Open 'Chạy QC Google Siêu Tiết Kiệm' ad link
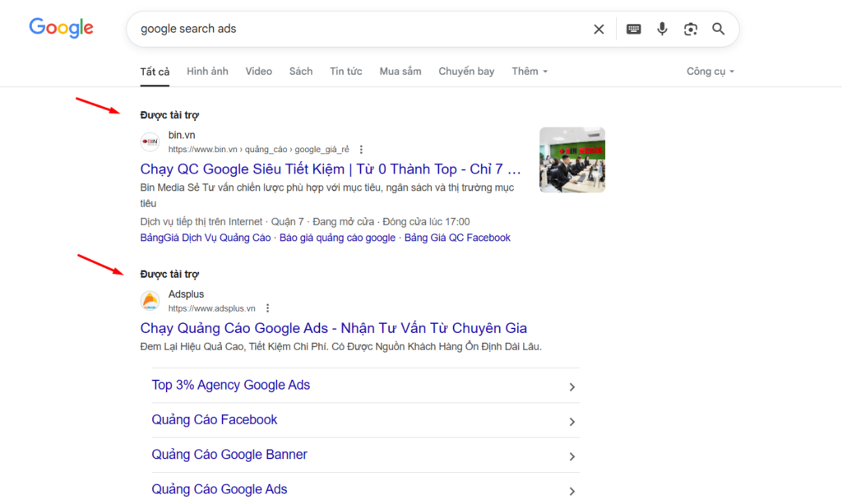Screen dimensions: 842x504 tap(331, 169)
